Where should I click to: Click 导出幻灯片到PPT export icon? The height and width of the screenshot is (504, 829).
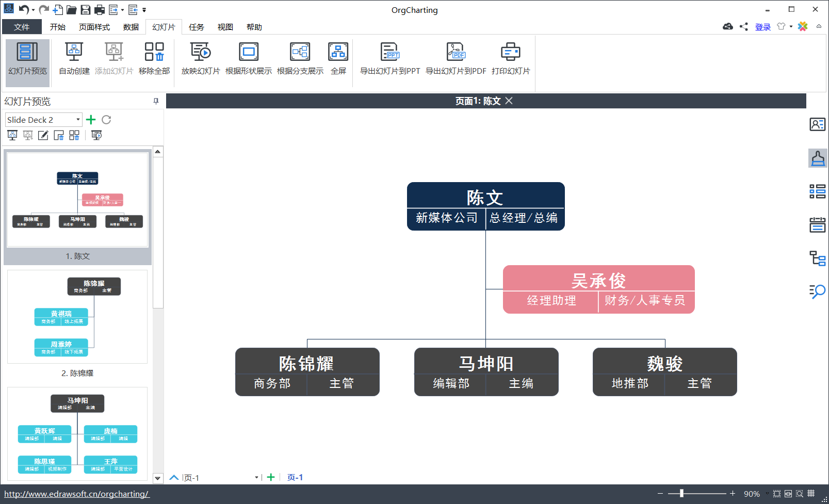coord(390,52)
